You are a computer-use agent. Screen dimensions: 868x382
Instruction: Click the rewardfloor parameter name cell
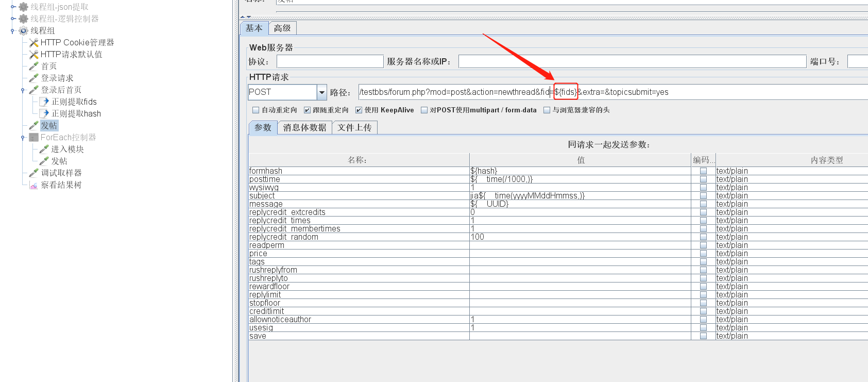click(359, 286)
